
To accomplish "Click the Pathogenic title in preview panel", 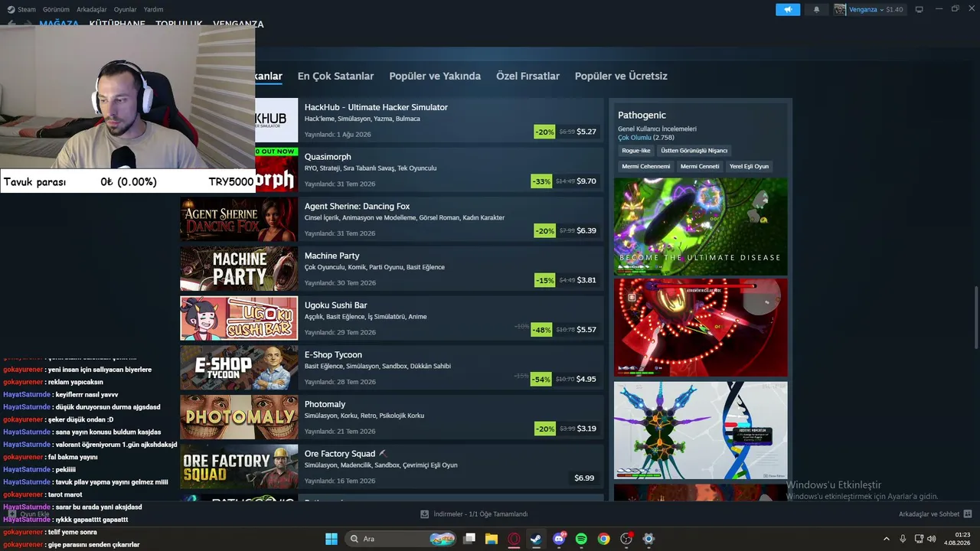I will [x=642, y=115].
